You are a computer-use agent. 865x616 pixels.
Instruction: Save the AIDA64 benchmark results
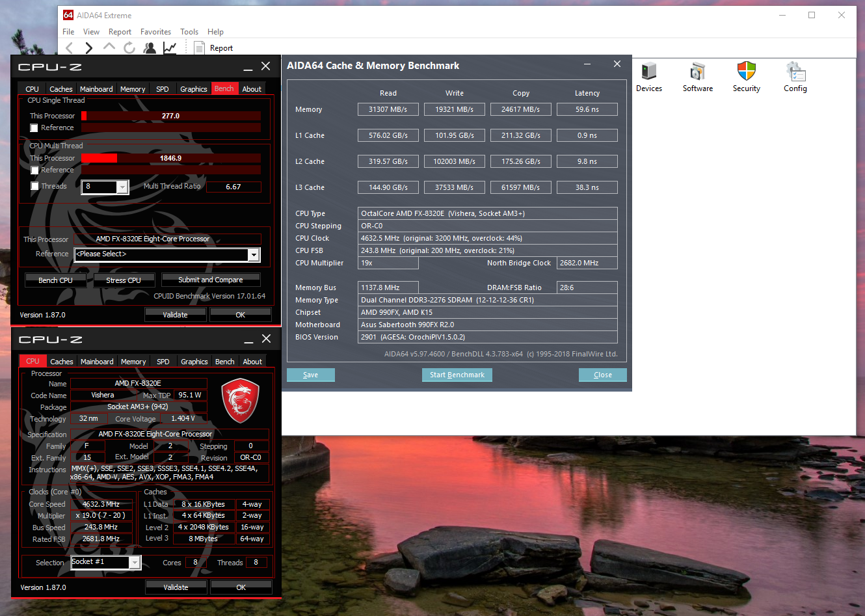pyautogui.click(x=311, y=375)
